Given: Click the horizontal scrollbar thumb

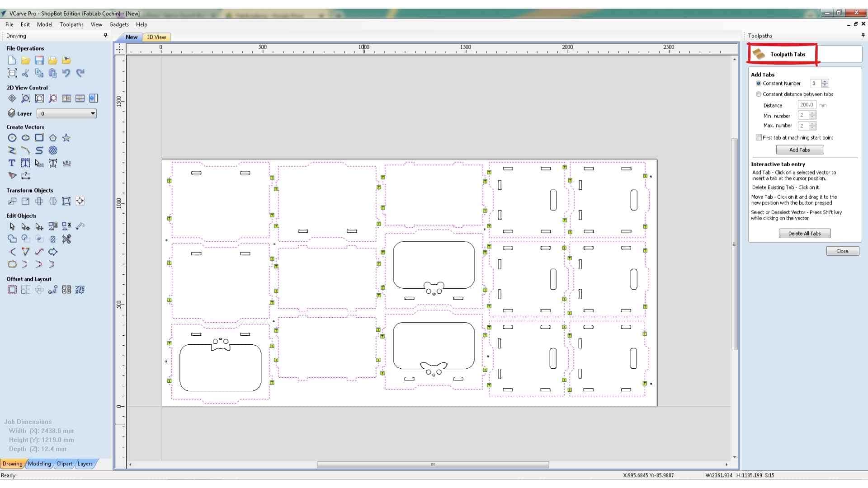Looking at the screenshot, I should coord(433,465).
